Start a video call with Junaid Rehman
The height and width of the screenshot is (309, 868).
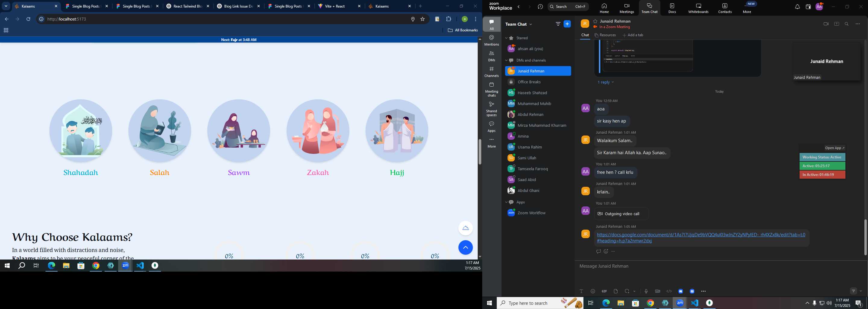pyautogui.click(x=826, y=24)
